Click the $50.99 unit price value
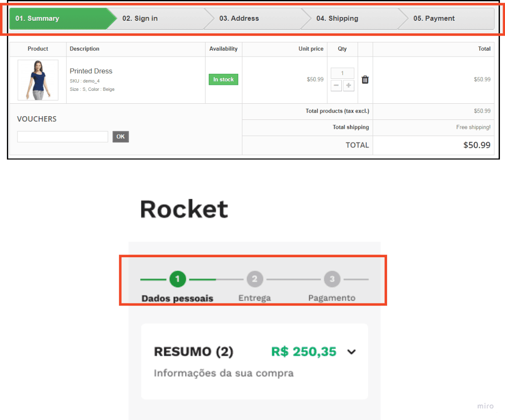 coord(315,79)
